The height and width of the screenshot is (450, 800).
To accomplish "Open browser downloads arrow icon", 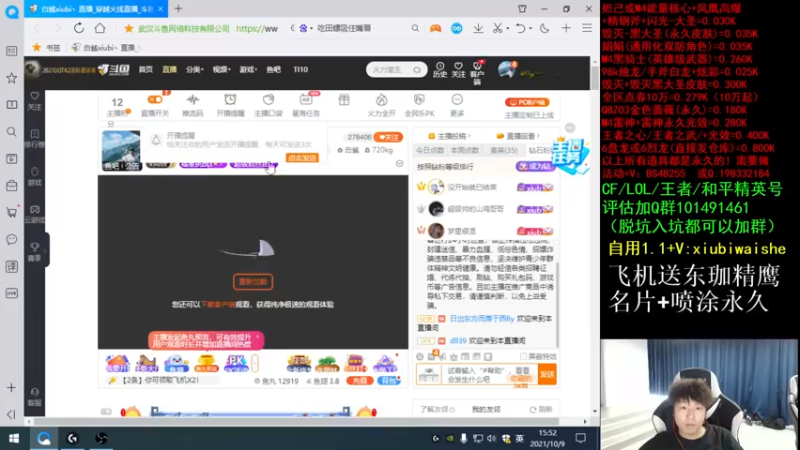I will tap(478, 29).
